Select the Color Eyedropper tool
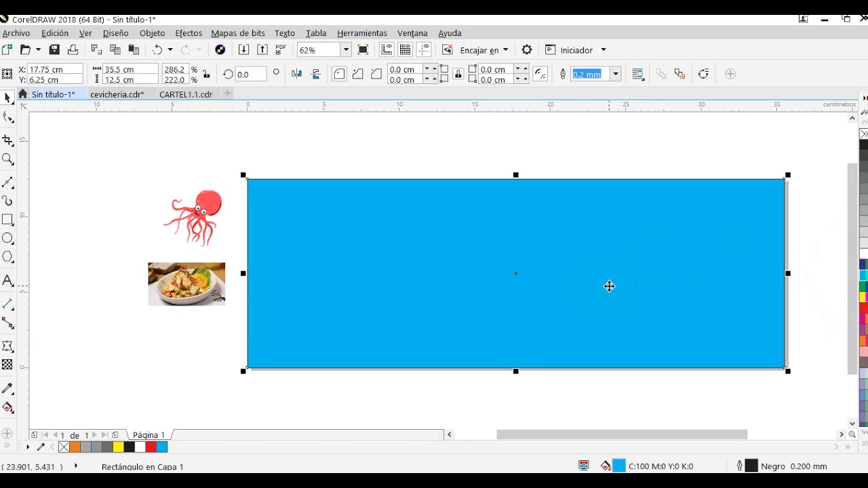Image resolution: width=868 pixels, height=488 pixels. point(7,388)
